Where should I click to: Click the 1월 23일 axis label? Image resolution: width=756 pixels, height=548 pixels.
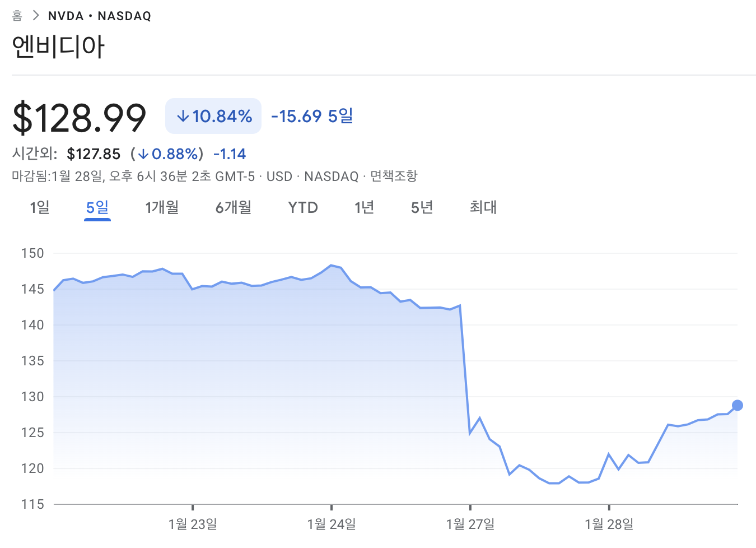[x=193, y=524]
